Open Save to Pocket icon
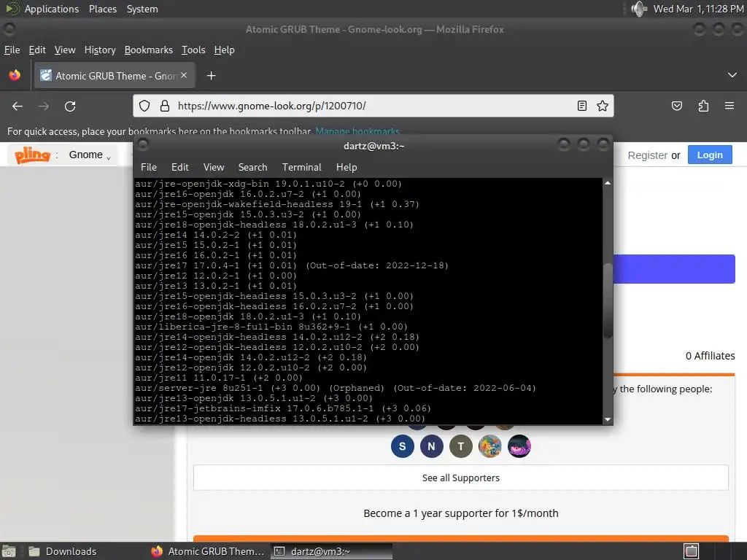The image size is (747, 560). coord(677,106)
